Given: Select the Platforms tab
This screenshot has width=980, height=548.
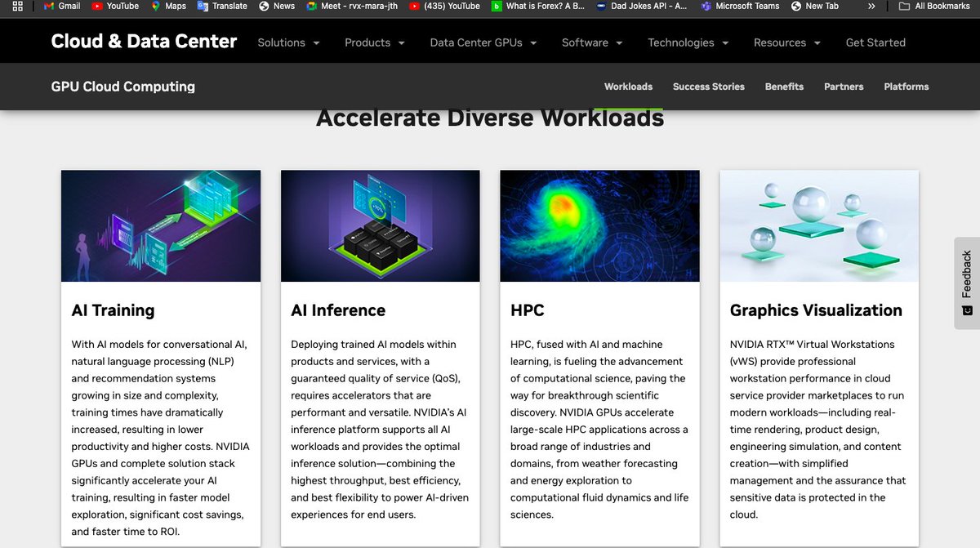Looking at the screenshot, I should click(906, 87).
